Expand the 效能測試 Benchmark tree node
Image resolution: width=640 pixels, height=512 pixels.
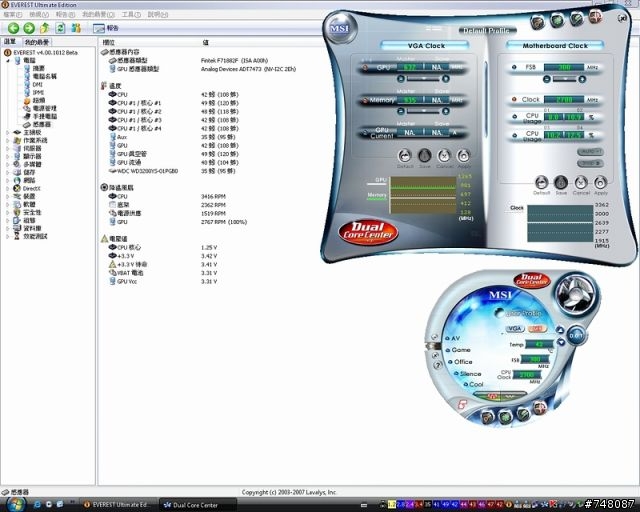[7, 236]
